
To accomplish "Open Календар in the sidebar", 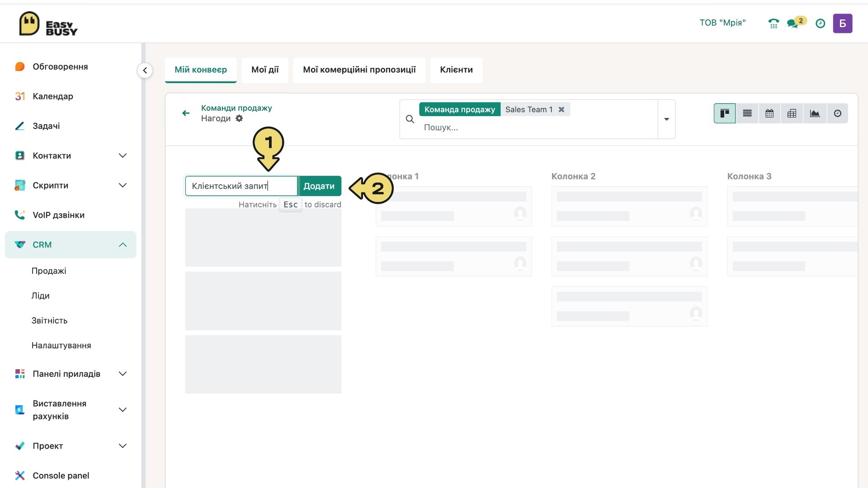I will pos(53,96).
